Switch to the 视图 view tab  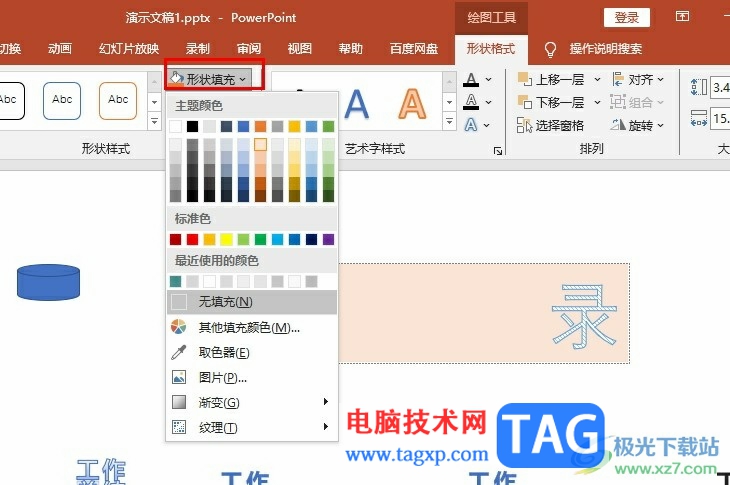point(299,48)
